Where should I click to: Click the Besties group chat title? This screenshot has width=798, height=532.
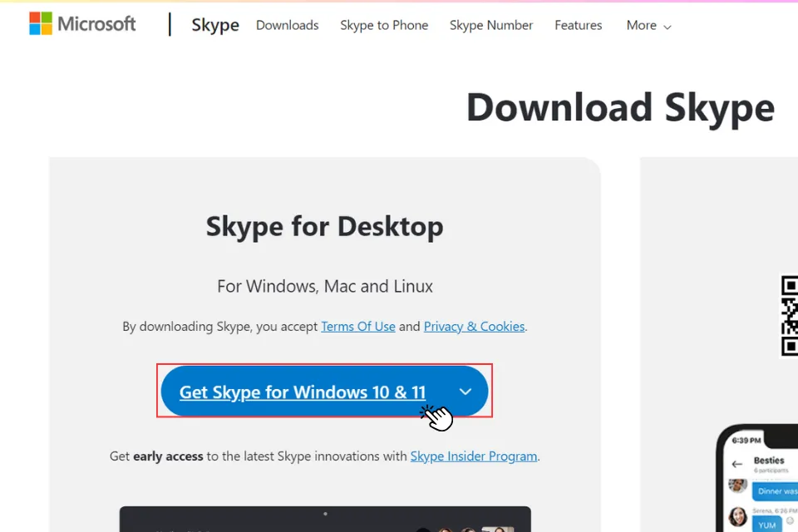770,459
